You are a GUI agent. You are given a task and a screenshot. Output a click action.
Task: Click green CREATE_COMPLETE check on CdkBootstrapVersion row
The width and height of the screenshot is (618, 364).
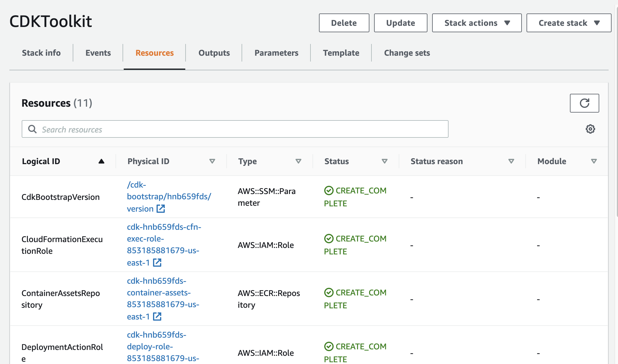[329, 190]
